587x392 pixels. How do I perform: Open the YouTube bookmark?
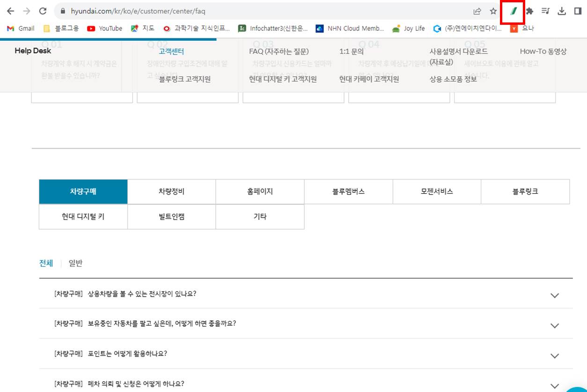[x=104, y=29]
